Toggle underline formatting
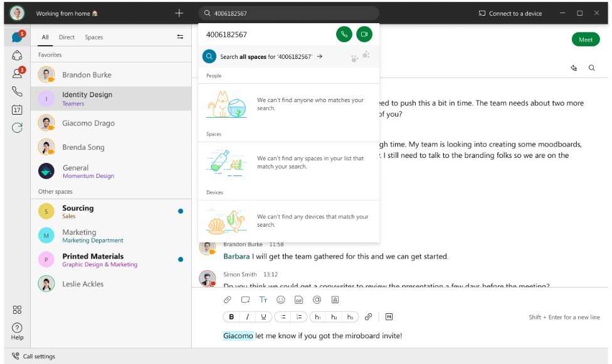612x364 pixels. click(263, 317)
